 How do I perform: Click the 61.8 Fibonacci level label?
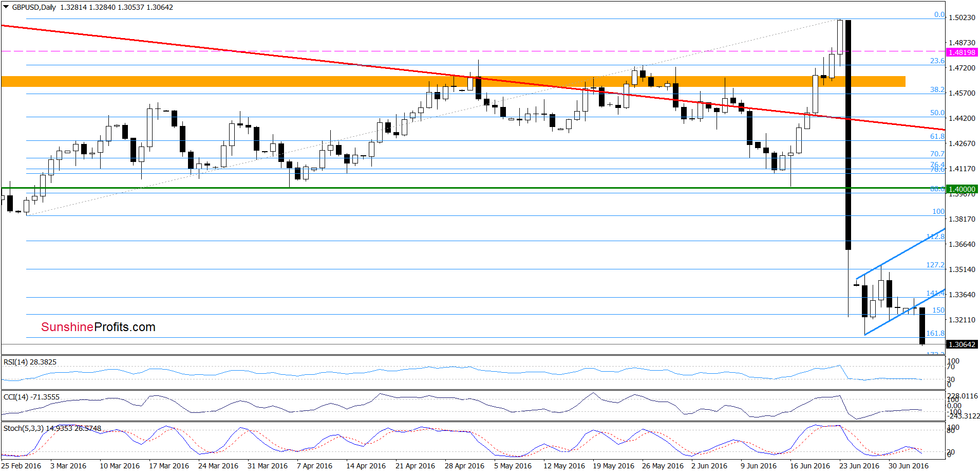tap(937, 136)
